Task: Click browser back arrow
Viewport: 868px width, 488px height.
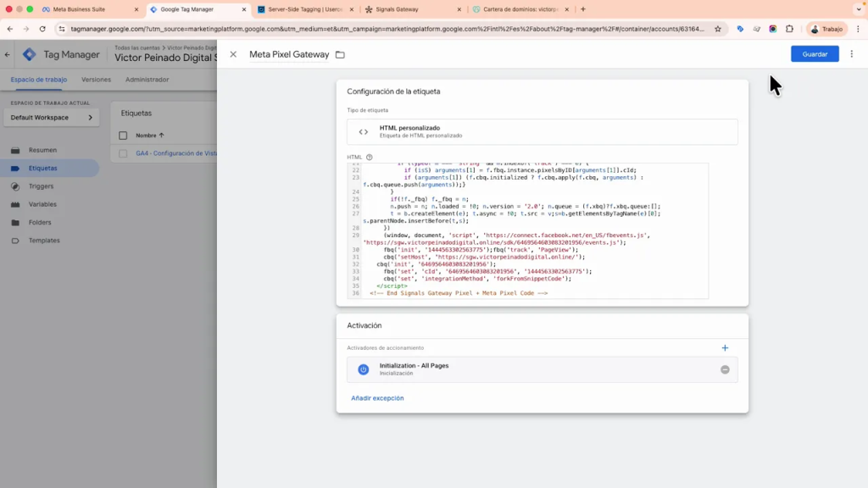Action: coord(10,29)
